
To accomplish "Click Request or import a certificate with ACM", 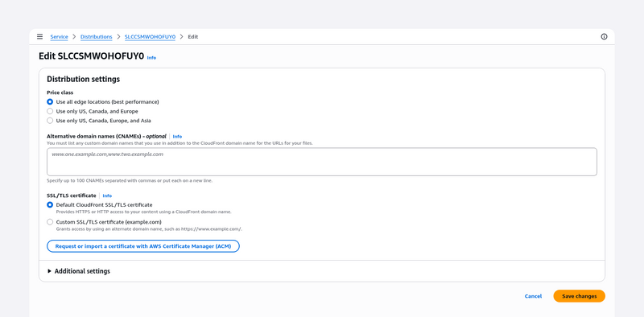I will (x=143, y=246).
